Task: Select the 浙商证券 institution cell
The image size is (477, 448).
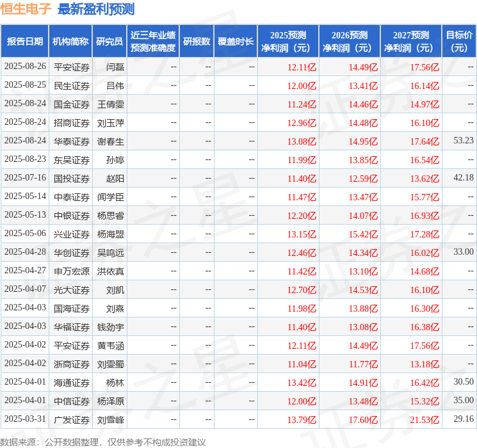Action: click(72, 364)
